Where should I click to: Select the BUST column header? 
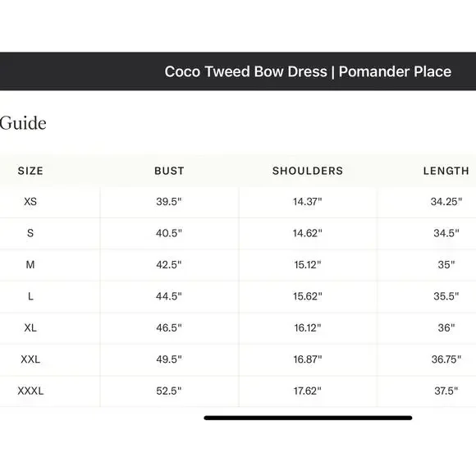169,171
